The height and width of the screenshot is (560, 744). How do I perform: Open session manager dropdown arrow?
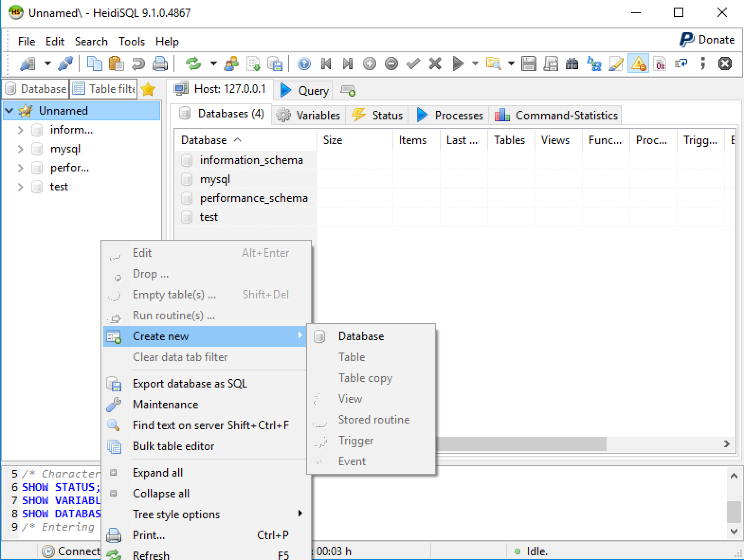47,63
